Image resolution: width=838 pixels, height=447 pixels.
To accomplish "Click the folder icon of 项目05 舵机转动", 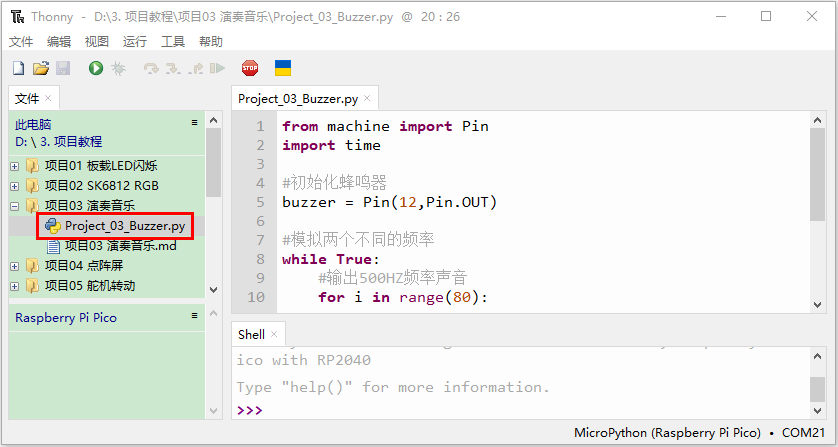I will coord(33,286).
